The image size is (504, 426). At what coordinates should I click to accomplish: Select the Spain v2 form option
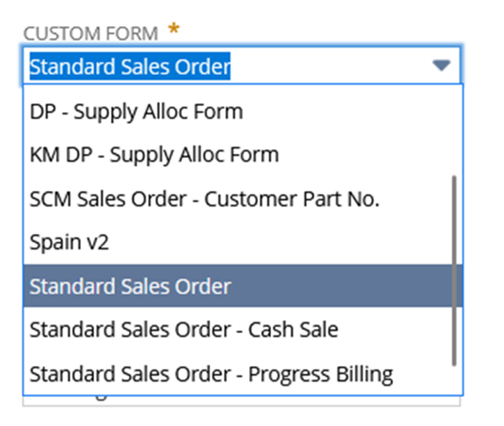click(243, 242)
